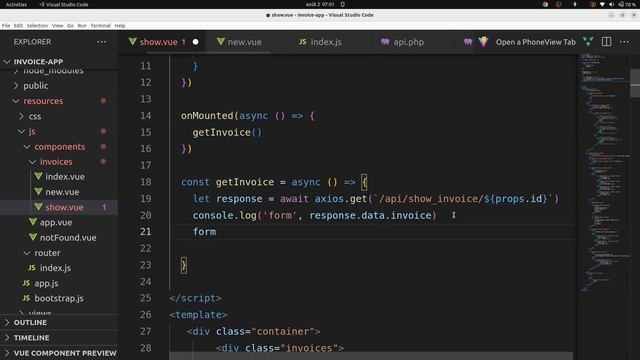The height and width of the screenshot is (360, 640).
Task: Open Activities overview
Action: pos(16,4)
